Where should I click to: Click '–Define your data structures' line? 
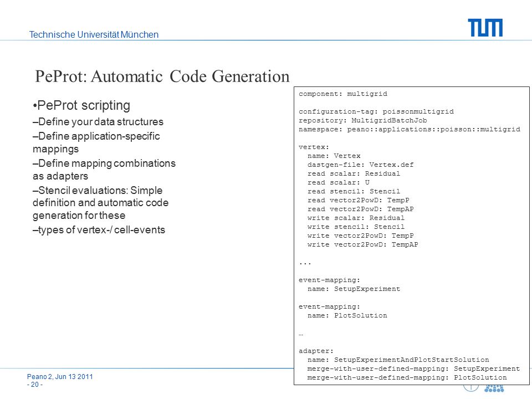(x=98, y=122)
